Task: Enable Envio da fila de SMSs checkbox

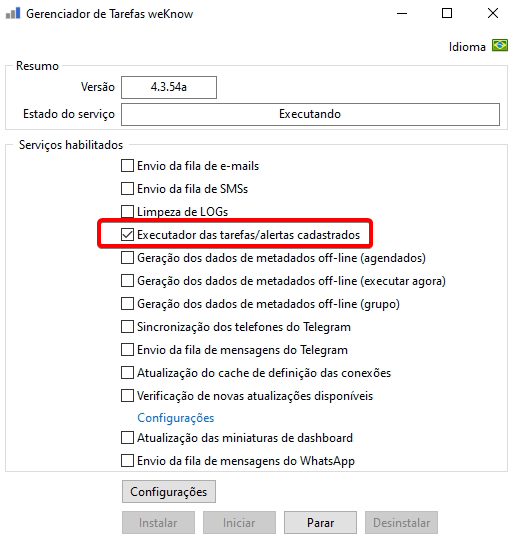Action: click(127, 189)
